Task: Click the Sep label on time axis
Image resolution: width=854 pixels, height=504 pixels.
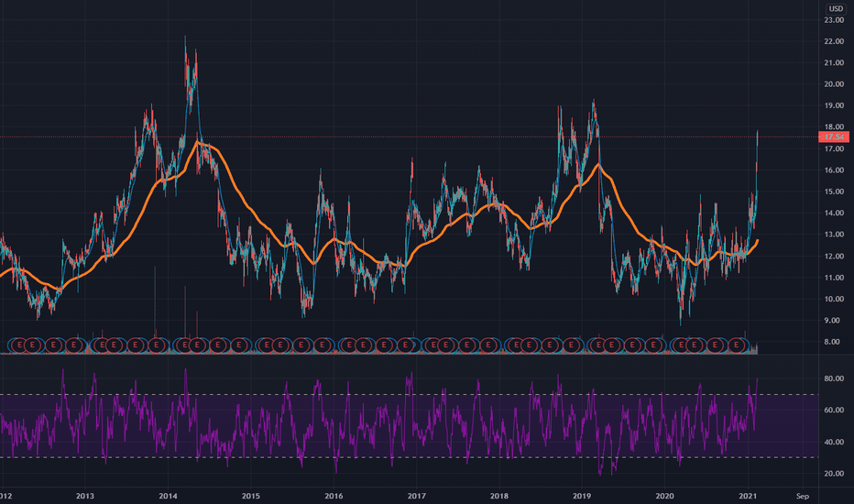Action: pos(803,496)
